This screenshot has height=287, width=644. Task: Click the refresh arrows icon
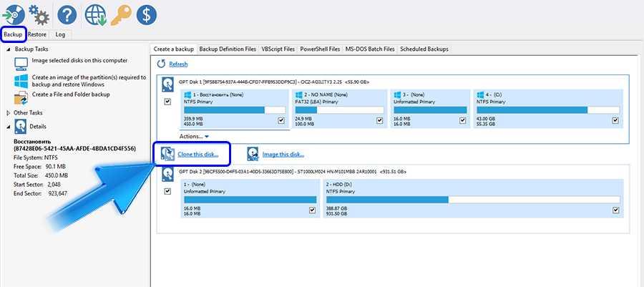tap(162, 64)
